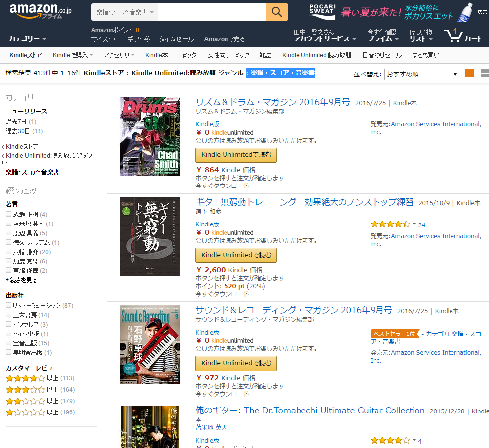This screenshot has width=489, height=448.
Task: Click the orange search magnifier button
Action: tap(277, 12)
